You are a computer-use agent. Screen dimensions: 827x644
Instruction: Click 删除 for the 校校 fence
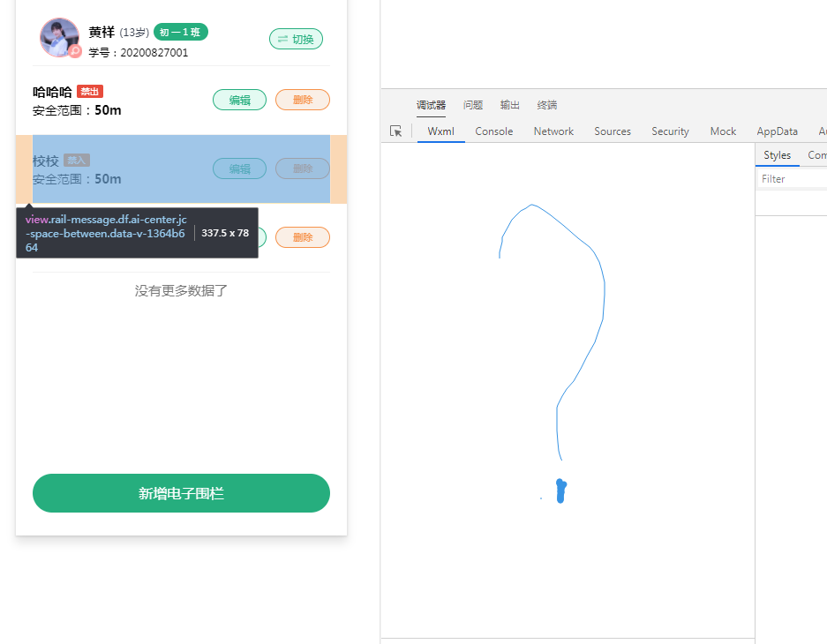(x=303, y=168)
